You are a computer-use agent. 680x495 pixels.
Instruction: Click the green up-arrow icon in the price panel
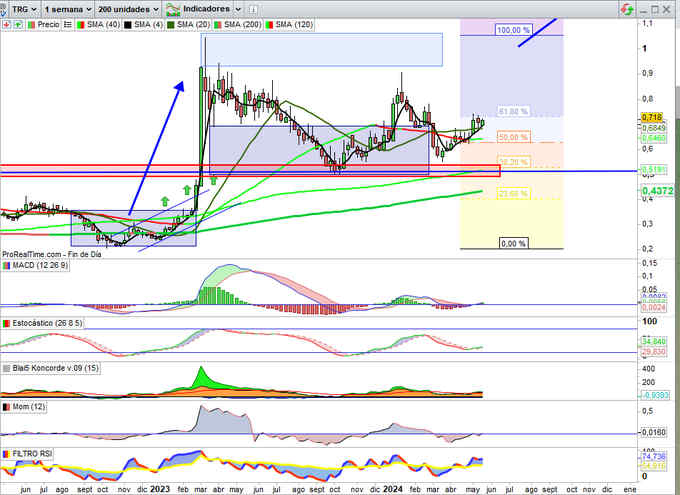click(x=18, y=25)
